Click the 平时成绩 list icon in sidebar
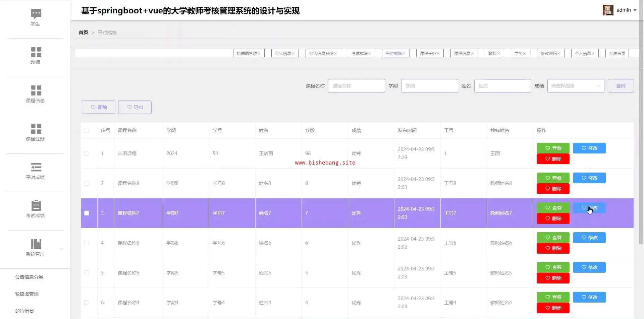Image resolution: width=644 pixels, height=319 pixels. pyautogui.click(x=36, y=167)
